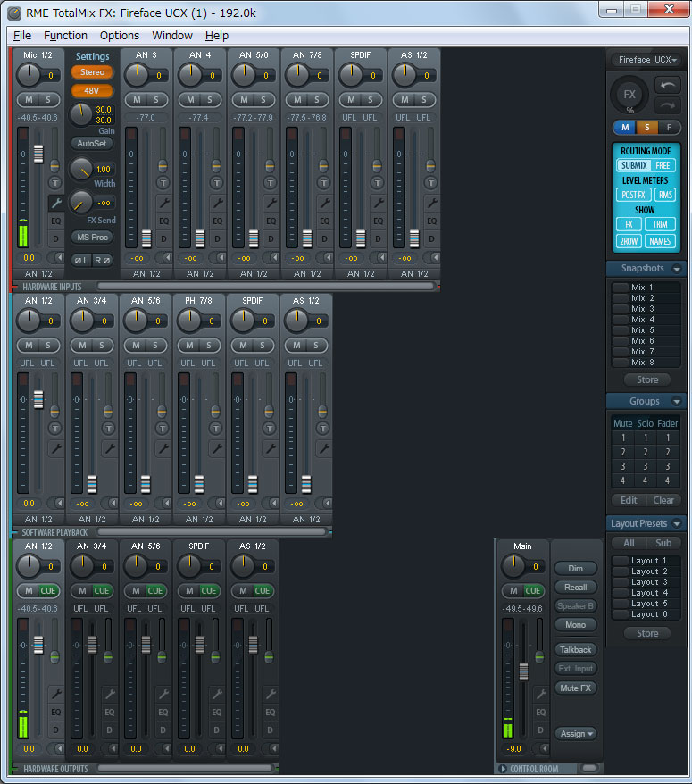Open wrench settings on input AS 1/2

431,203
